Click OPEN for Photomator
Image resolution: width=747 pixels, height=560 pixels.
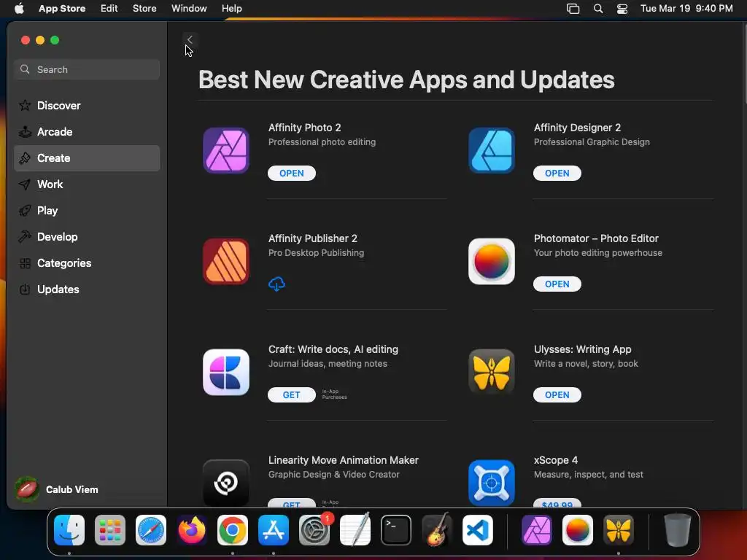[557, 284]
